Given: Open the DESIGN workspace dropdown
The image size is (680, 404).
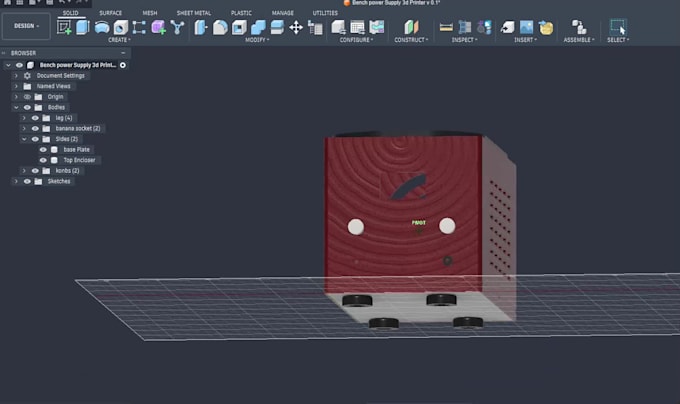Looking at the screenshot, I should click(x=26, y=26).
